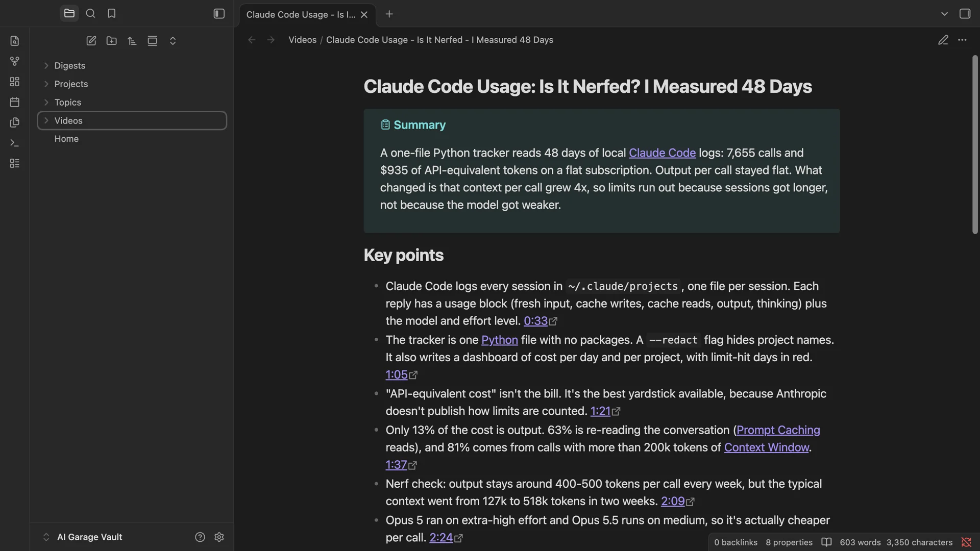
Task: Open the search tab in sidebar
Action: 90,14
